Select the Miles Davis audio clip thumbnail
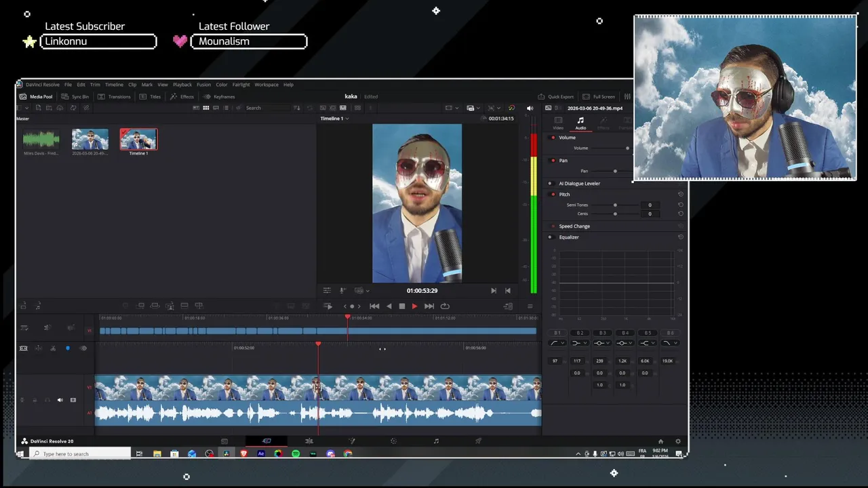Viewport: 868px width, 488px height. pyautogui.click(x=41, y=140)
